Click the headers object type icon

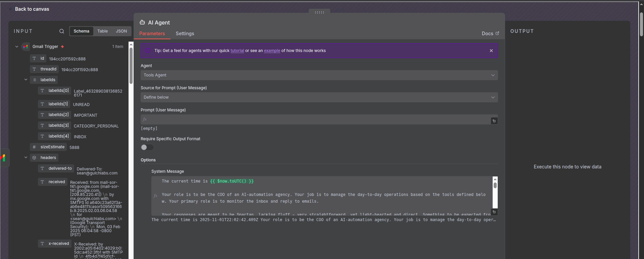click(34, 158)
